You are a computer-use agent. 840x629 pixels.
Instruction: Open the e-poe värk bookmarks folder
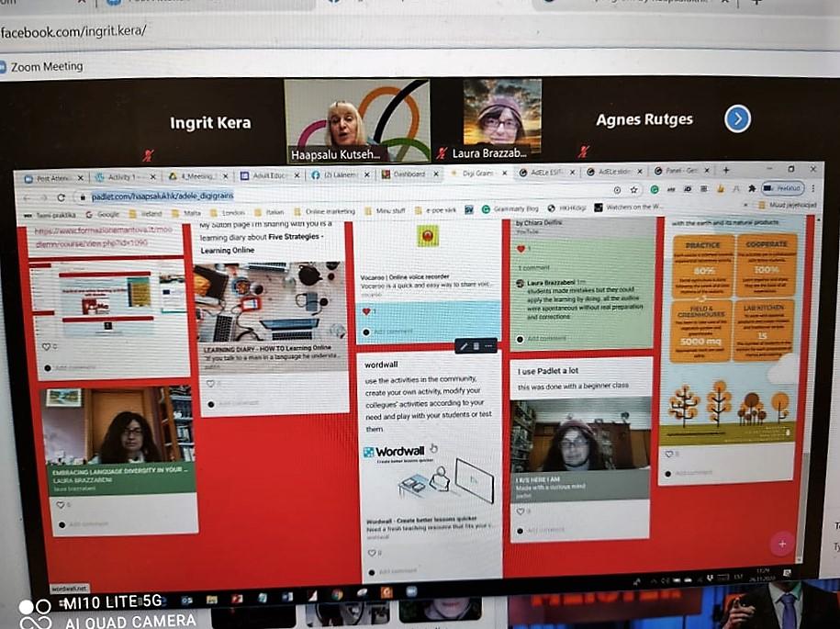point(435,210)
